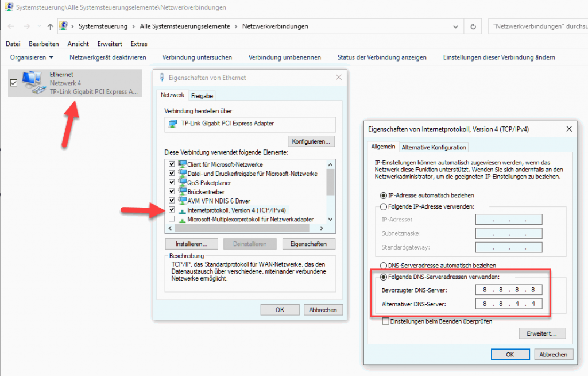Refresh the Netzwerkverbindungen view
This screenshot has width=588, height=376.
pos(472,26)
